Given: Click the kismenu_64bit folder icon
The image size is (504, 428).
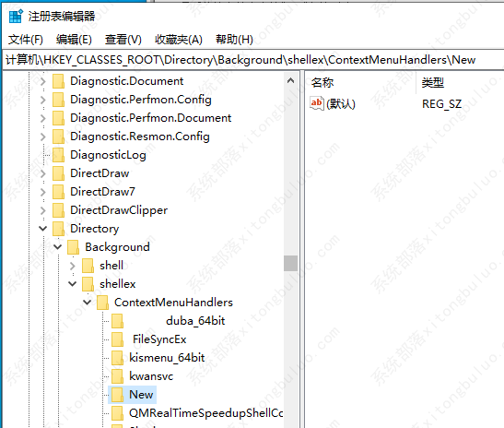Looking at the screenshot, I should [x=117, y=358].
